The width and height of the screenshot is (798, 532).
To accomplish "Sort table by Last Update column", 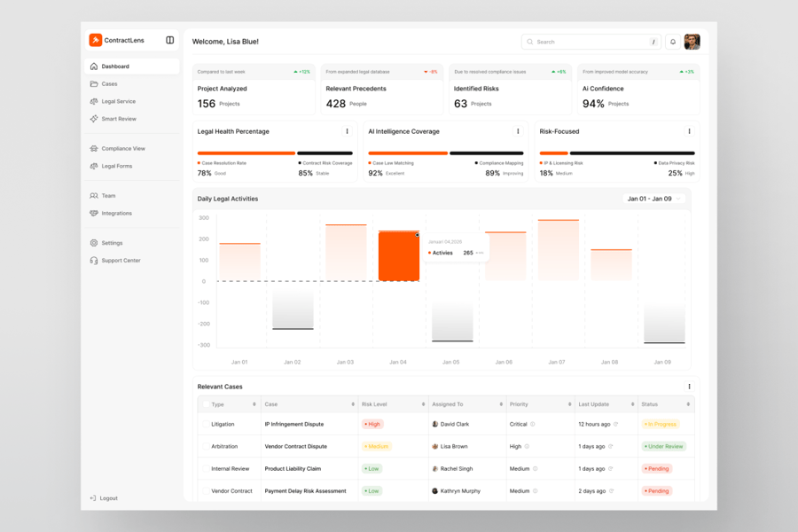I will (x=632, y=404).
